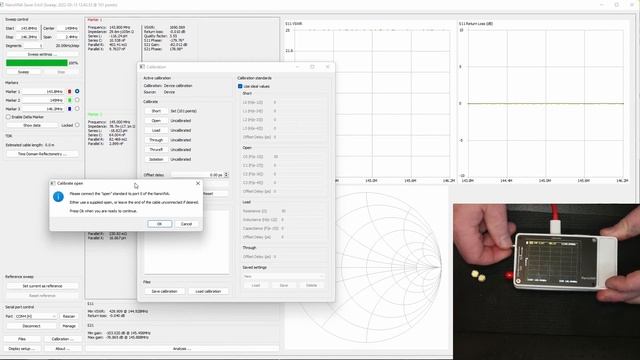
Task: Open Display setup
Action: tap(22, 349)
